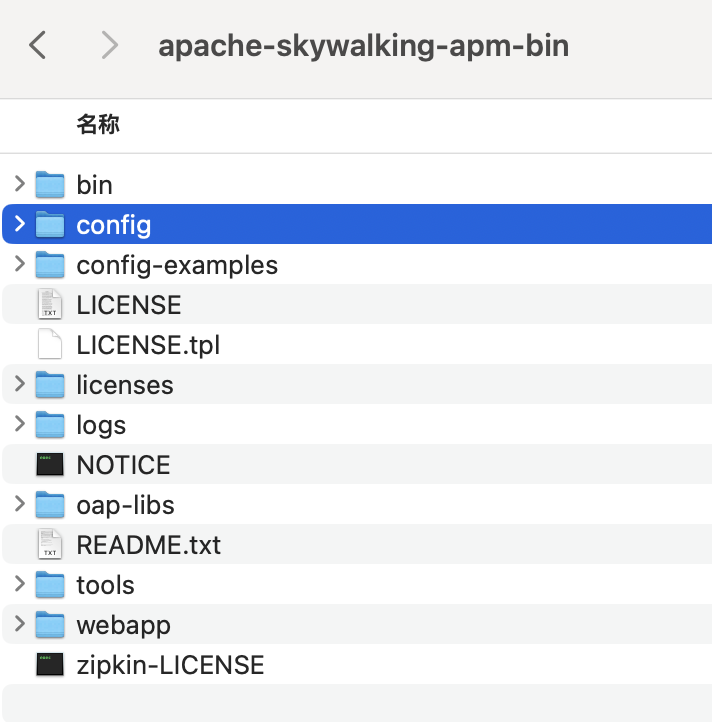Select the highlighted config name text
This screenshot has height=722, width=712.
[114, 225]
